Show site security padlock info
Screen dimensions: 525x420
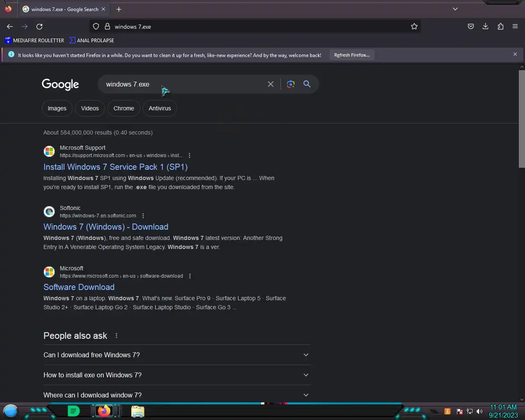[x=107, y=27]
